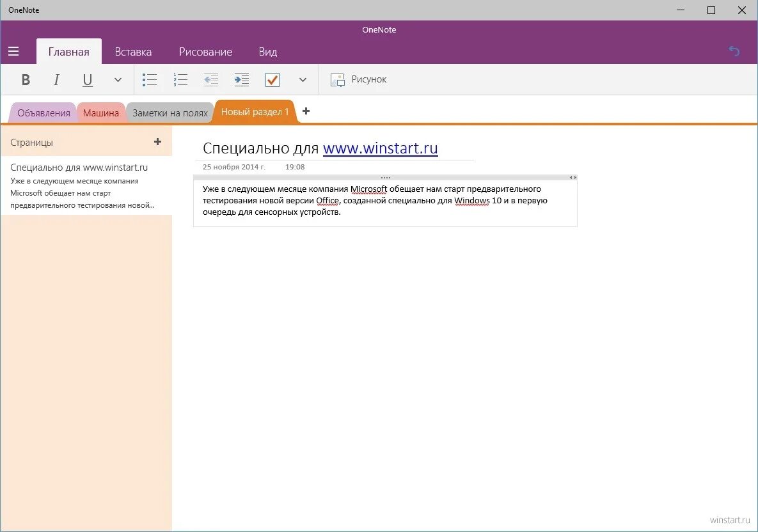
Task: Select the Объявления section tab
Action: 43,113
